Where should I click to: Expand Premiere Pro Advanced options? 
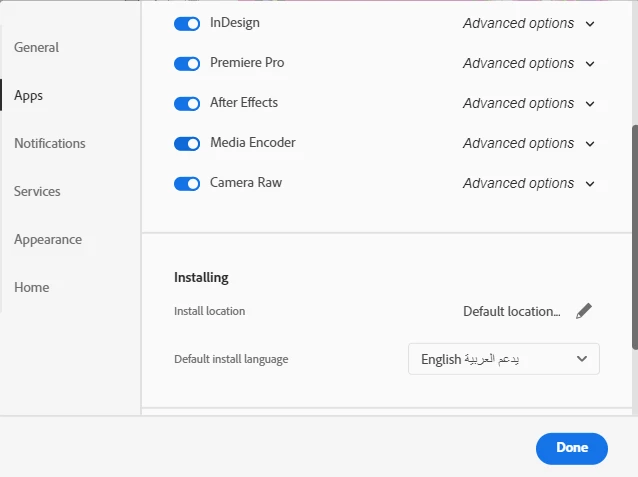[529, 63]
